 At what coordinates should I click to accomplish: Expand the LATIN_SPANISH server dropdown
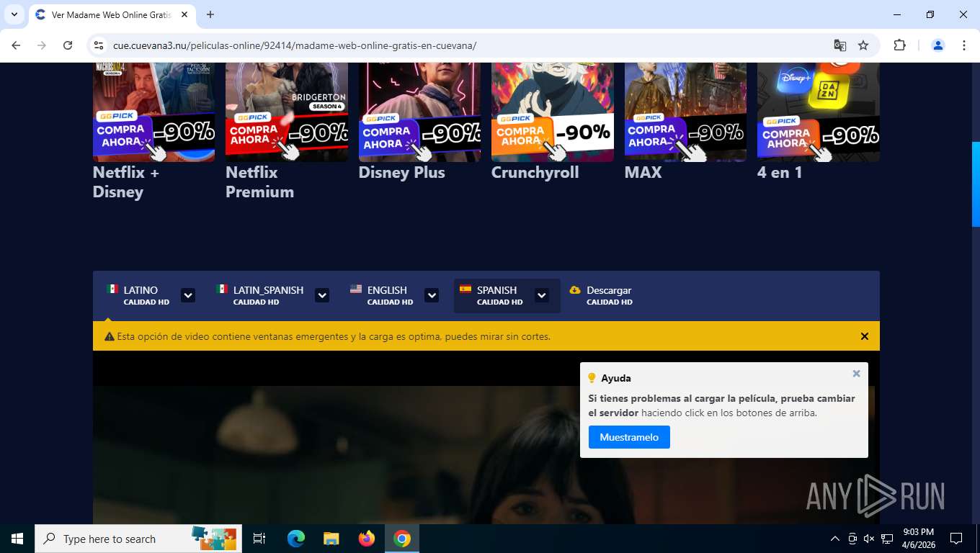[x=322, y=295]
